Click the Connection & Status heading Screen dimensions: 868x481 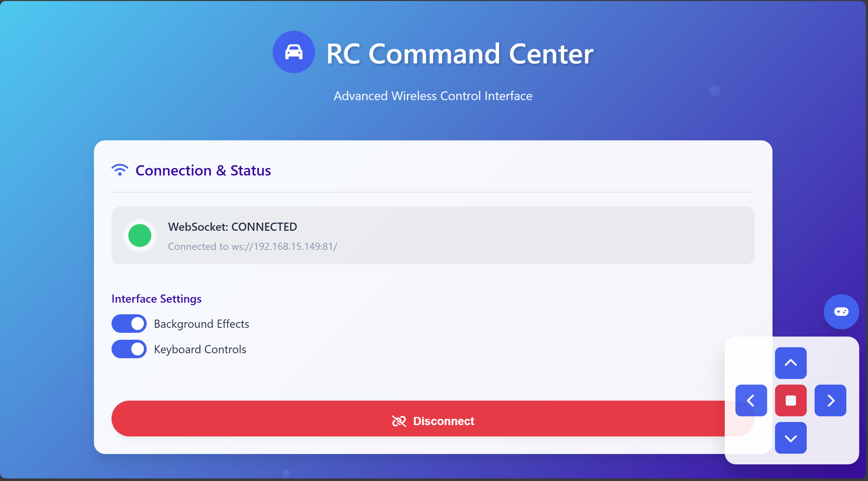(203, 170)
